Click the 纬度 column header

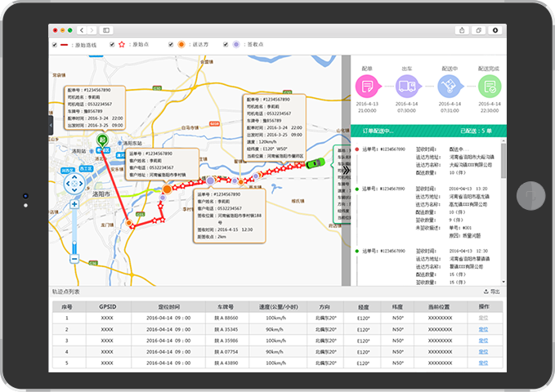pos(397,307)
